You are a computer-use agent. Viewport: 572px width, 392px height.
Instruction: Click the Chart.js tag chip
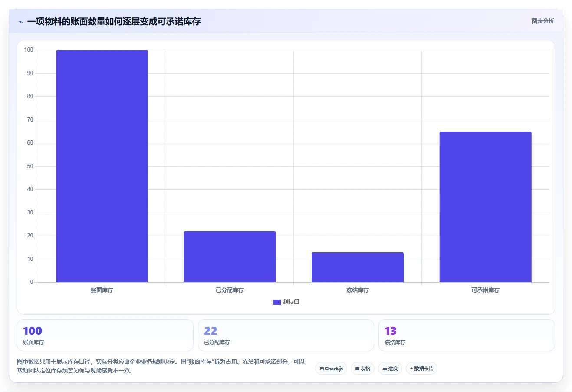click(x=331, y=369)
